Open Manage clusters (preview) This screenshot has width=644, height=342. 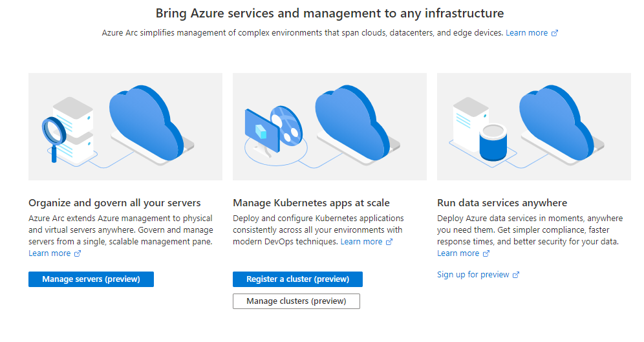click(x=297, y=301)
